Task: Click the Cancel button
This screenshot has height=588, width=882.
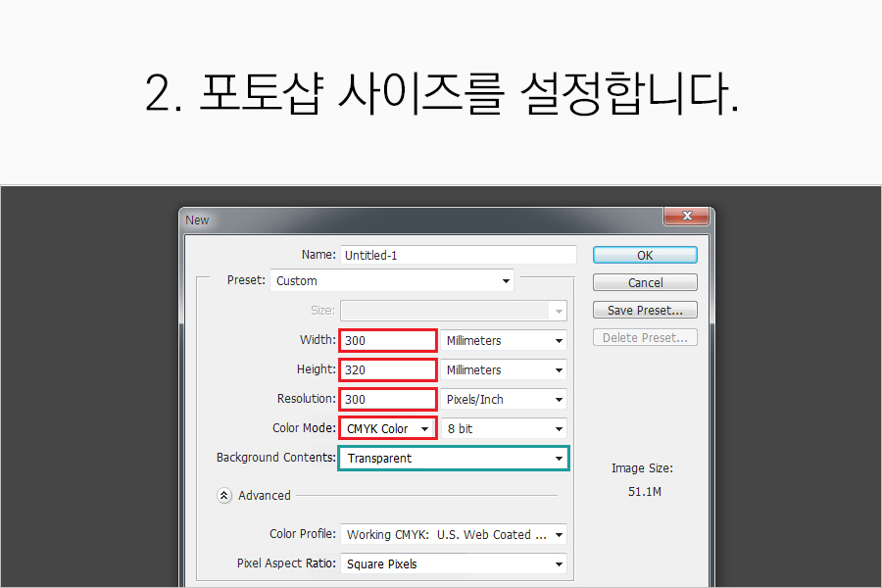Action: (x=645, y=282)
